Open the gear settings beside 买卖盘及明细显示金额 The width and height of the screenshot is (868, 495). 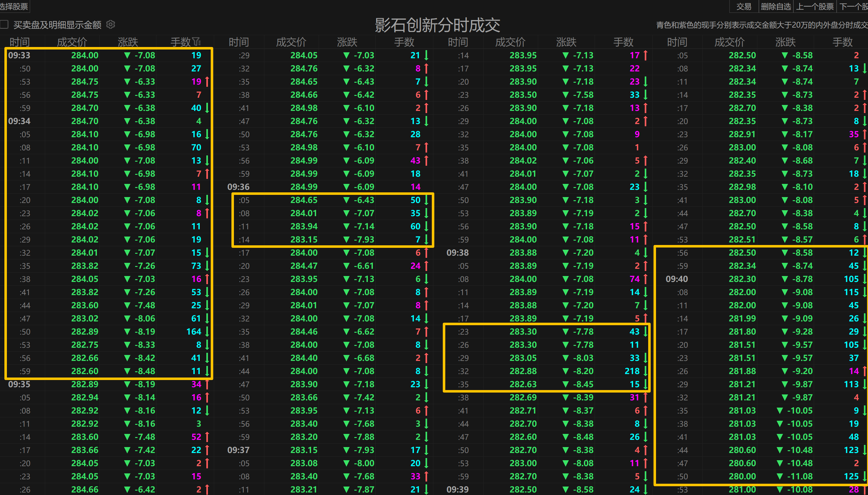[111, 24]
